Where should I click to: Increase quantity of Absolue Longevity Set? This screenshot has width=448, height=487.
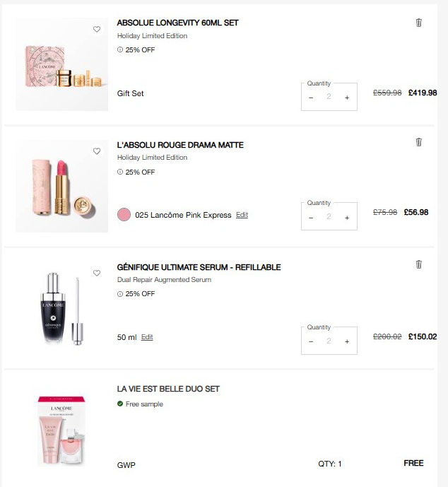tap(347, 98)
